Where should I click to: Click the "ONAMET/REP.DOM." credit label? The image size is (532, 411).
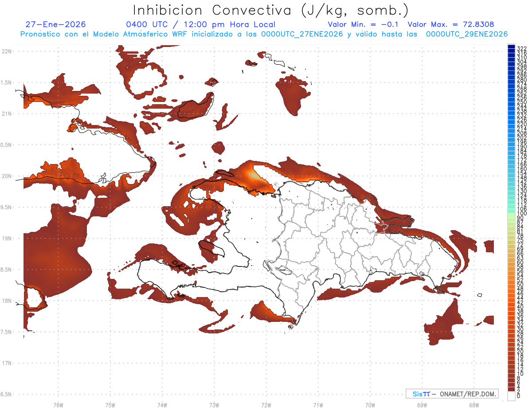click(x=467, y=394)
